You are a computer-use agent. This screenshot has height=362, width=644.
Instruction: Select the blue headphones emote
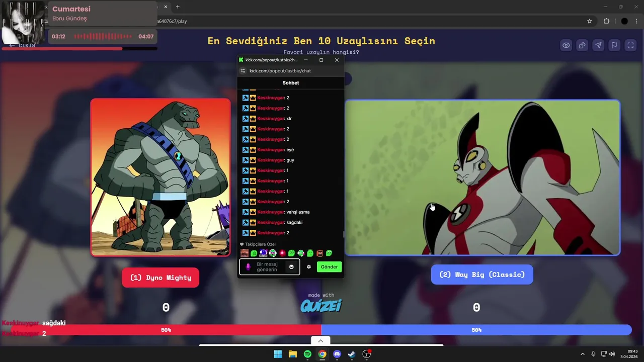(263, 253)
